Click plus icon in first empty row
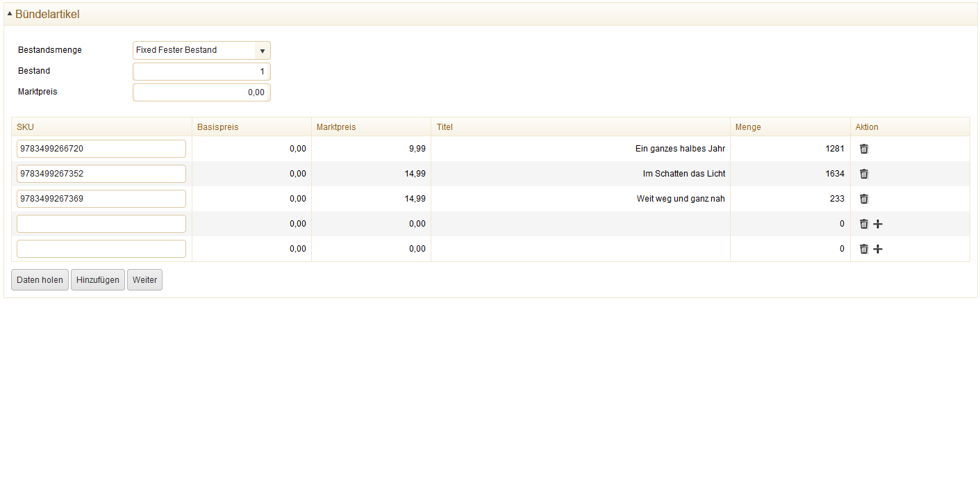This screenshot has width=980, height=490. tap(878, 224)
